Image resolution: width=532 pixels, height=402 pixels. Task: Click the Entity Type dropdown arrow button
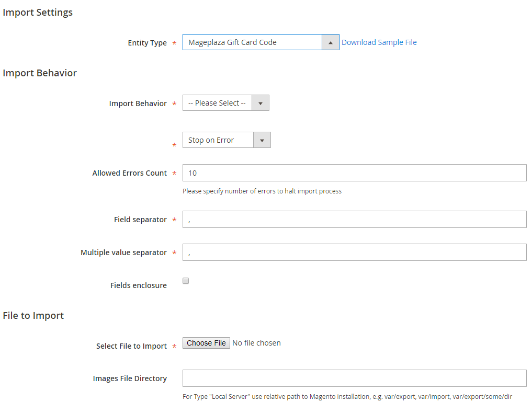331,42
